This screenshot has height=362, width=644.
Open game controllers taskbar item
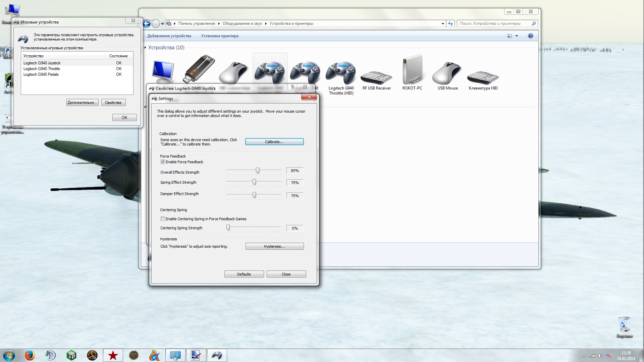(x=217, y=355)
